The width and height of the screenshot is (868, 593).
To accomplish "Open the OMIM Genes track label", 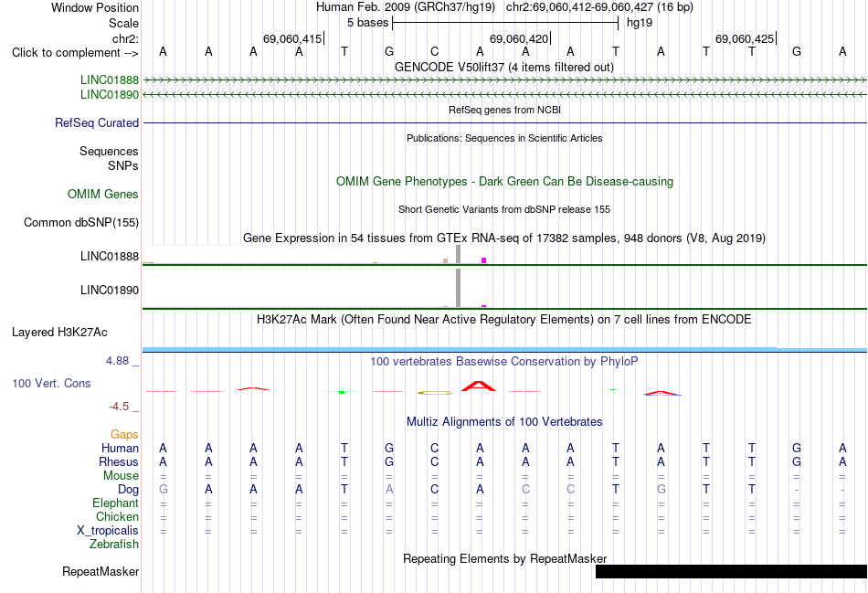I will point(102,195).
